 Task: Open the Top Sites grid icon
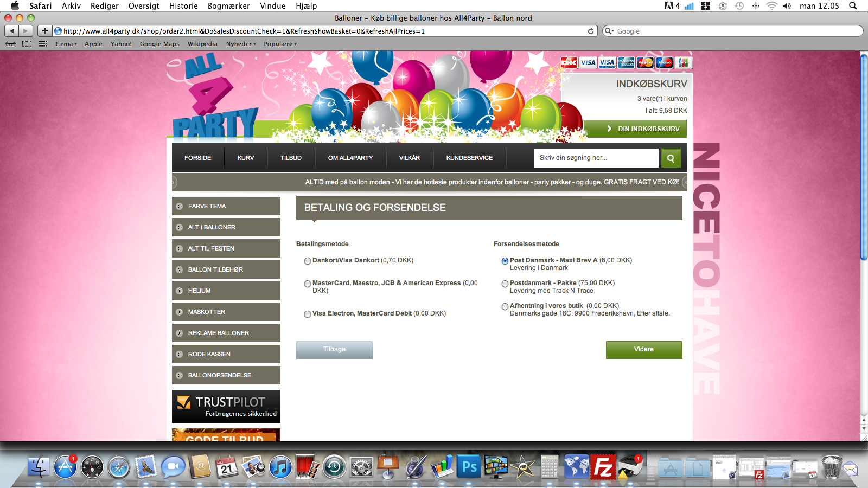(x=43, y=44)
